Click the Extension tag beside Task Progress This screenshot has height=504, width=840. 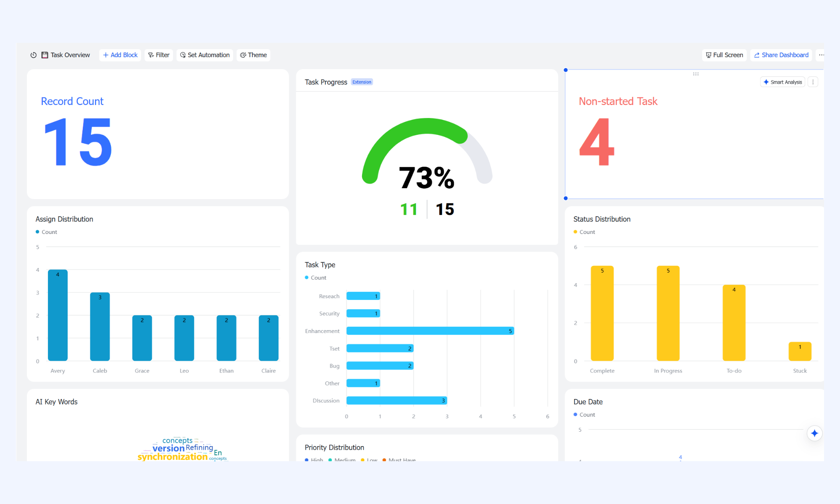pyautogui.click(x=362, y=82)
